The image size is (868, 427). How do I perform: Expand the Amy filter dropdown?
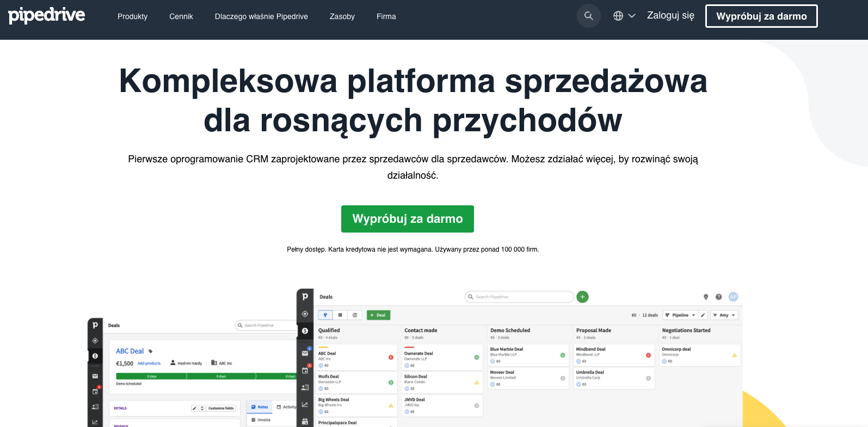(724, 315)
